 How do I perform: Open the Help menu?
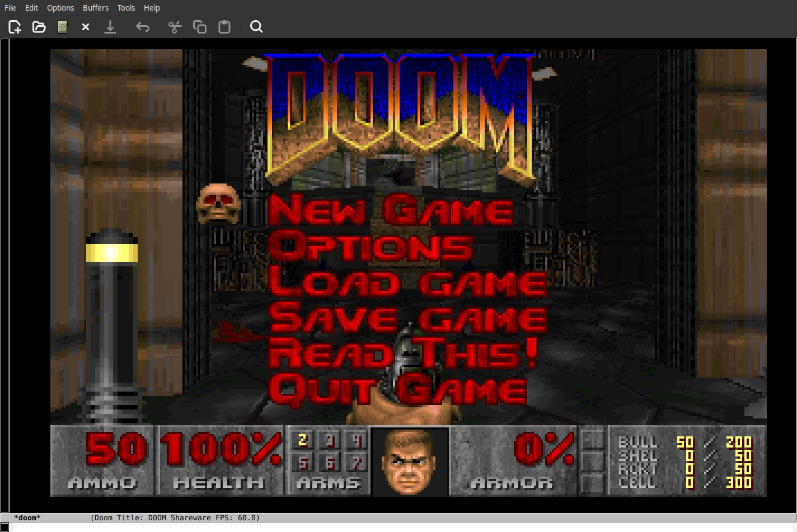(x=152, y=8)
